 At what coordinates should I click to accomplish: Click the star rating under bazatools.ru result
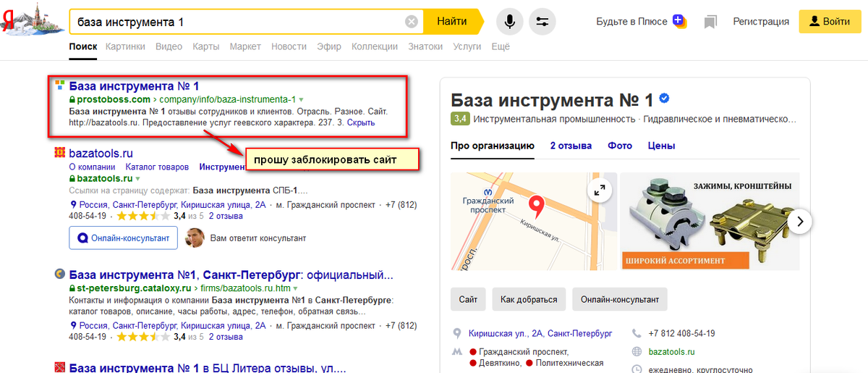pos(143,216)
